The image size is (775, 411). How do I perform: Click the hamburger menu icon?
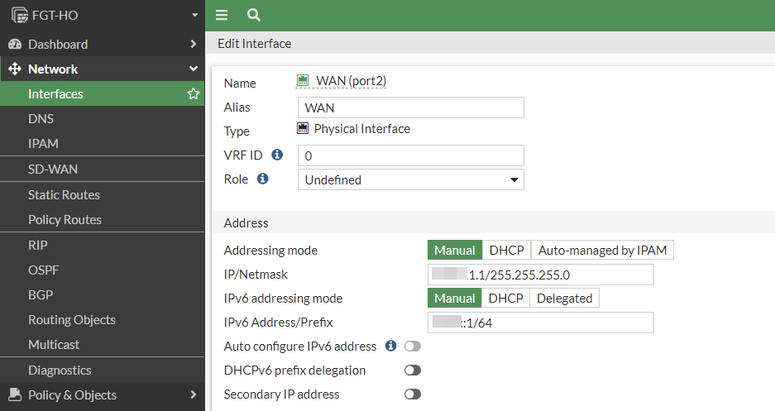(222, 15)
